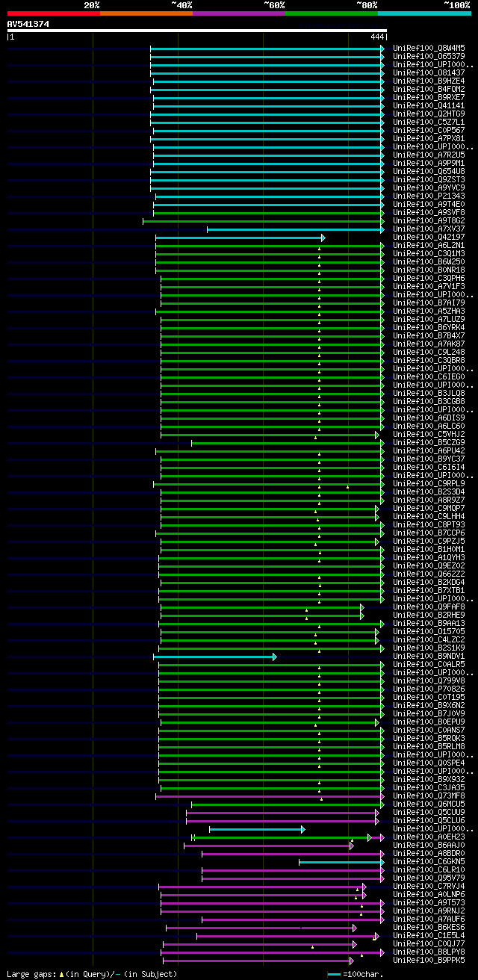Select hit UniRef100_Q9EZ02
The width and height of the screenshot is (478, 980).
point(429,565)
